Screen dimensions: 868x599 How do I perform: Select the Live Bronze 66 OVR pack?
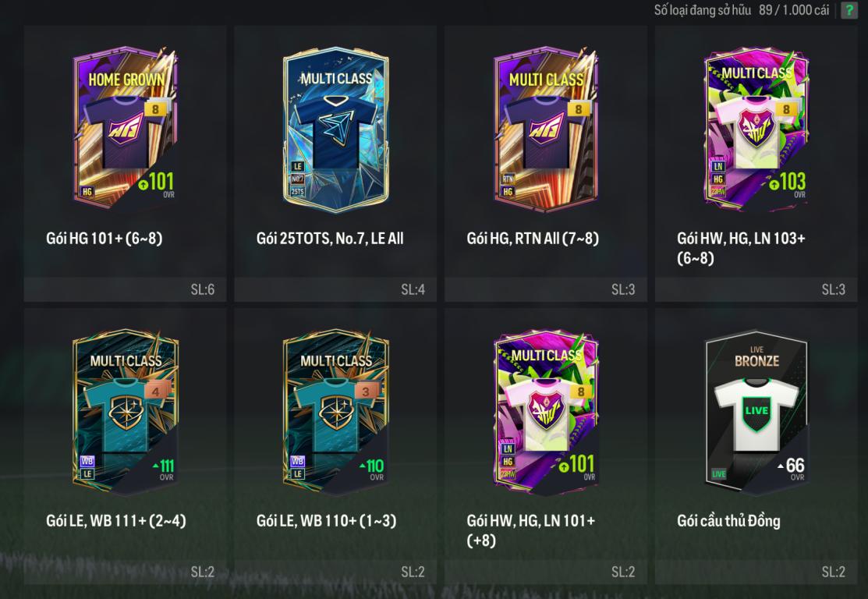click(x=756, y=413)
